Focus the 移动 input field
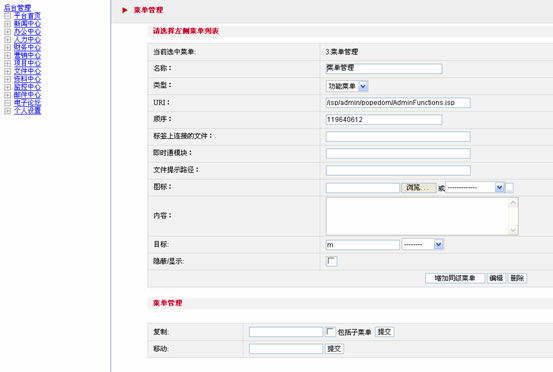The height and width of the screenshot is (372, 553). [x=286, y=349]
